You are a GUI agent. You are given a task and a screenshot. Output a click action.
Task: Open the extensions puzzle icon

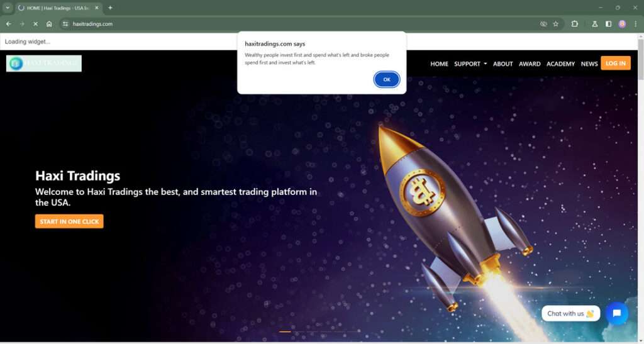pos(575,24)
